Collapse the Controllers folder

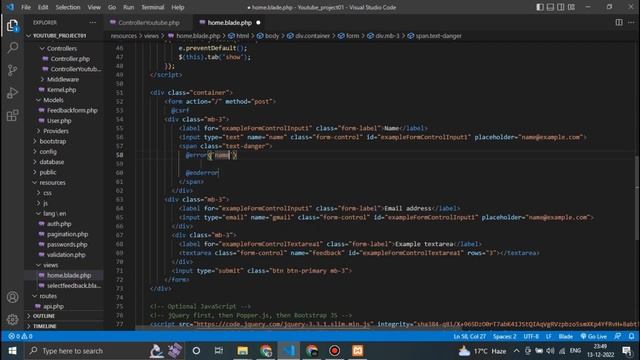pos(61,48)
